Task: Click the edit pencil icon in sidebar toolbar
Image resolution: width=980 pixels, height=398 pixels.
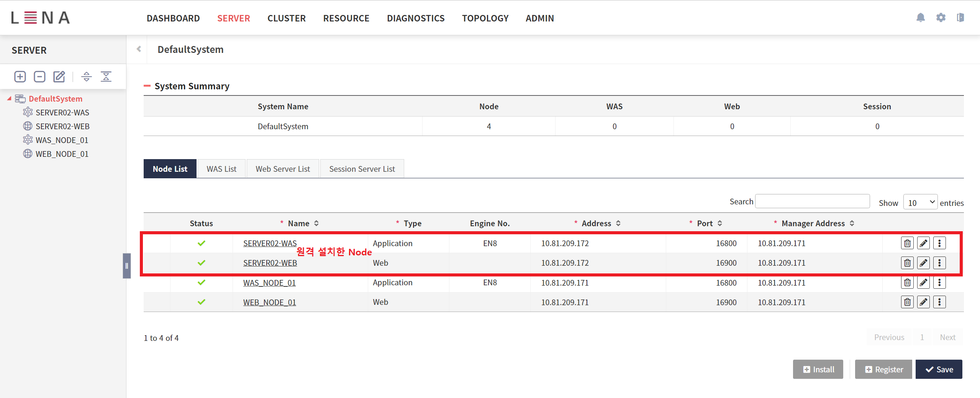Action: tap(59, 77)
